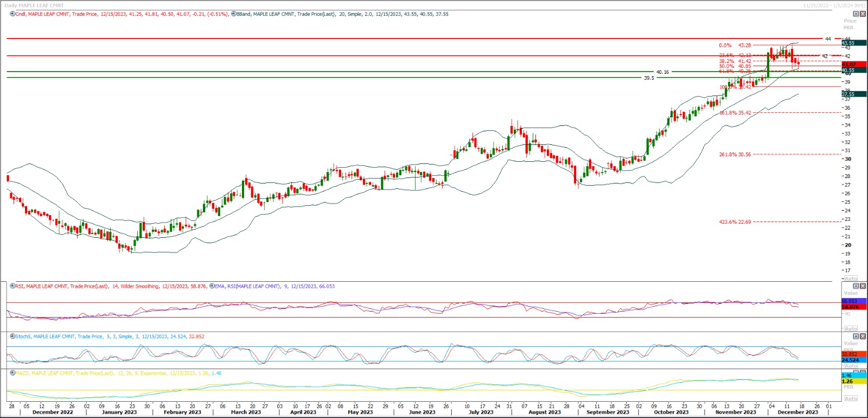This screenshot has width=868, height=418.
Task: Click the May 2023 label on the time axis
Action: click(360, 412)
